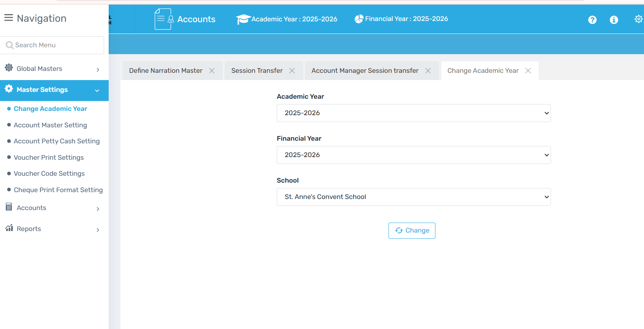Click Financial Year : 2025-2026 header text
Viewport: 644px width, 329px height.
point(406,19)
